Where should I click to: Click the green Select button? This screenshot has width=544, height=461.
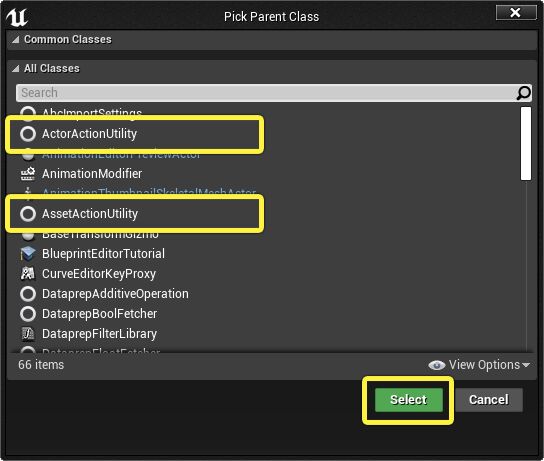409,400
